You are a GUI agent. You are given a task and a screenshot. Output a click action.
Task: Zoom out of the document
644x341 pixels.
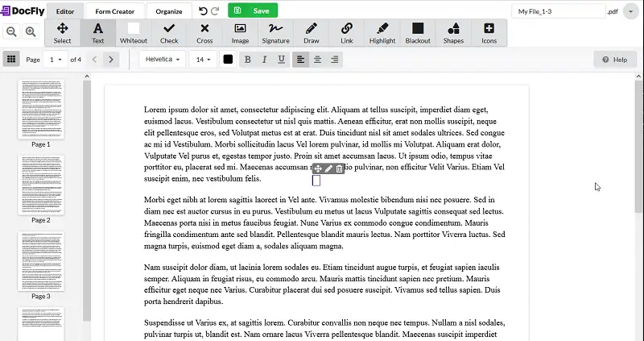[11, 31]
